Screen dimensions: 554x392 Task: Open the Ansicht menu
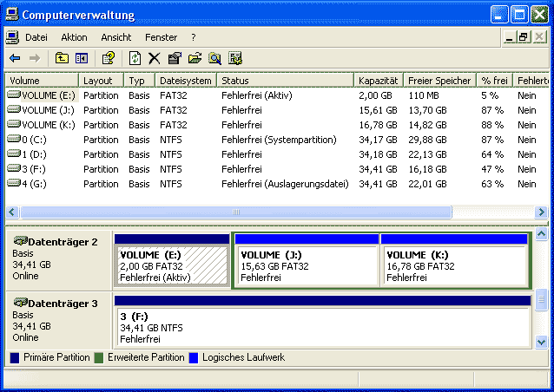point(115,37)
